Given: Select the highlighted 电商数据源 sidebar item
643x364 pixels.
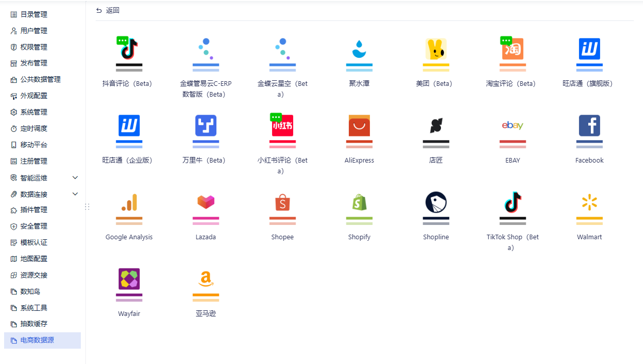Looking at the screenshot, I should tap(42, 340).
